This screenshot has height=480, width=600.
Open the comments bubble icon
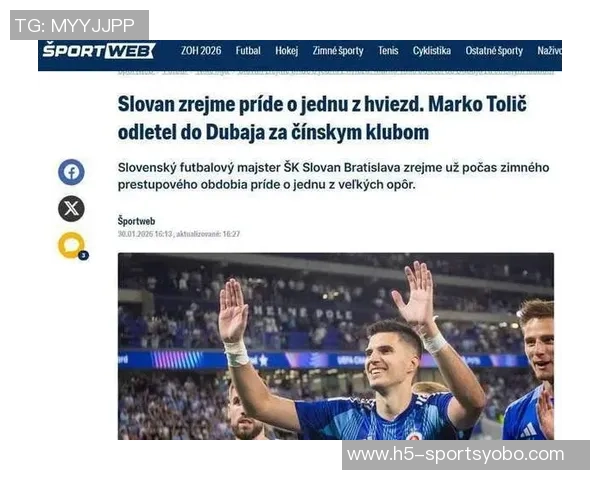click(71, 245)
